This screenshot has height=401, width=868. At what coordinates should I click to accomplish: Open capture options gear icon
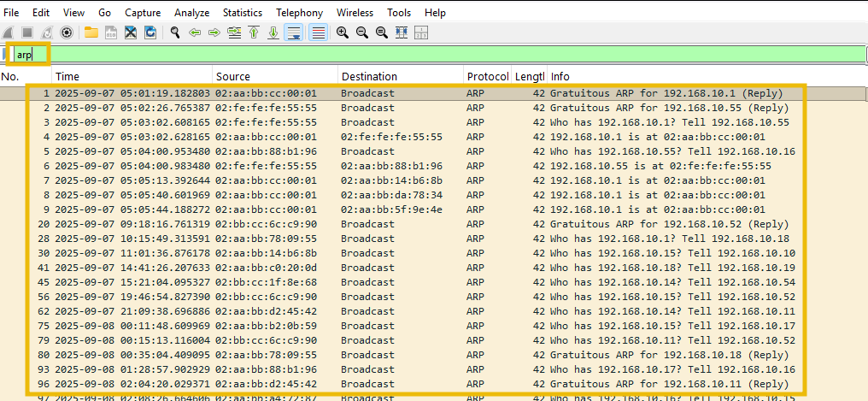[x=67, y=32]
